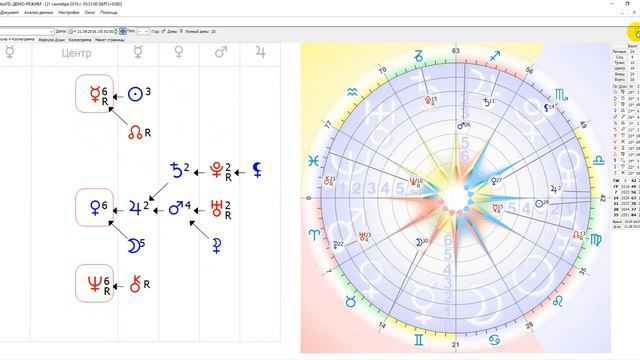Click the Lilith black moon symbol in the formula
The image size is (640, 360).
point(257,170)
